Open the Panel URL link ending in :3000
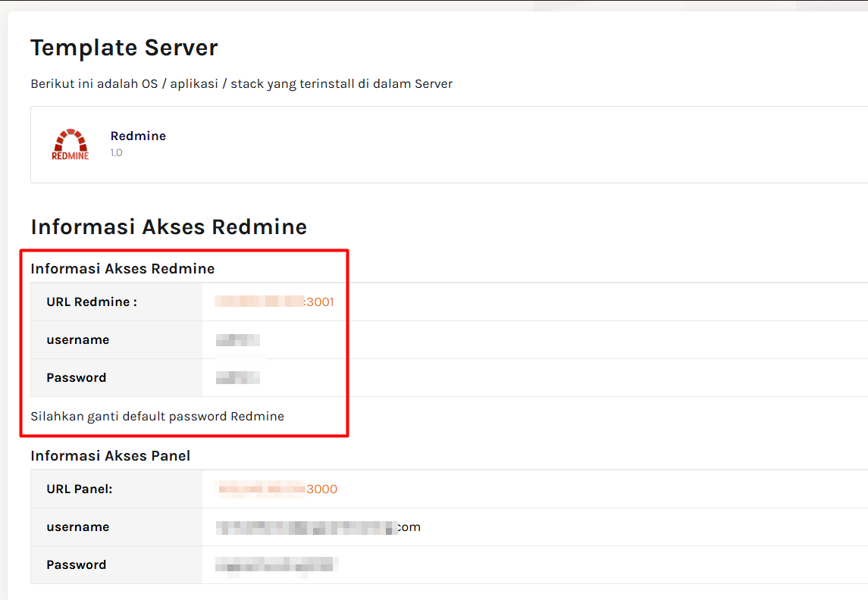868x600 pixels. coord(277,489)
